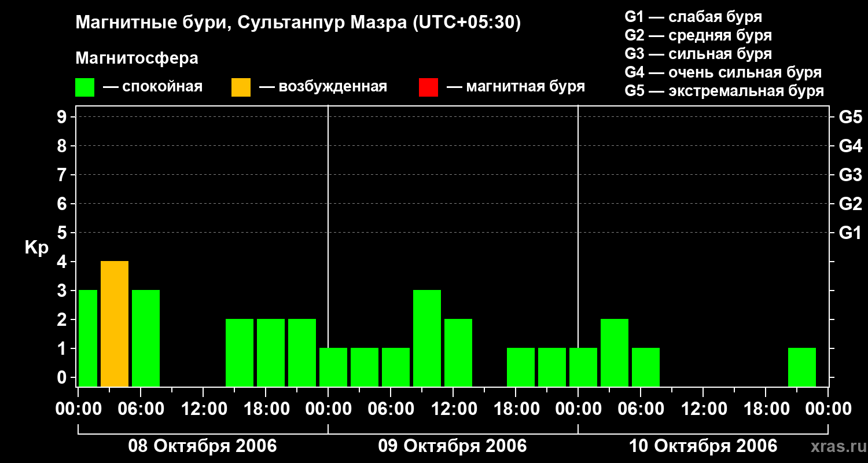Click the standalone 'G2' right-axis label
Viewport: 868px width, 463px height.
click(850, 204)
